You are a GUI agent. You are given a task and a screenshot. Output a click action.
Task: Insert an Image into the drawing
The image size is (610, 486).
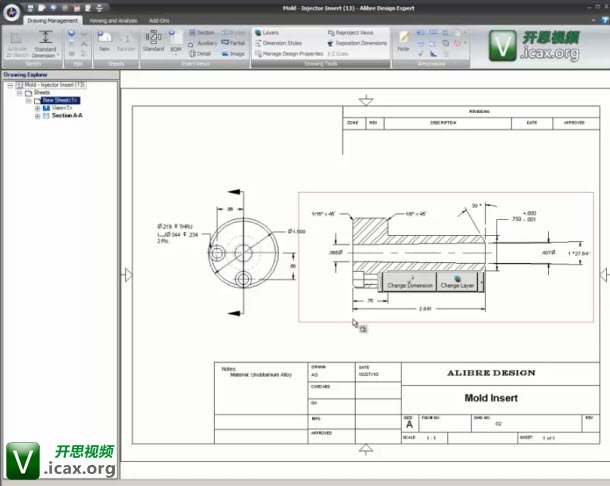coord(233,54)
